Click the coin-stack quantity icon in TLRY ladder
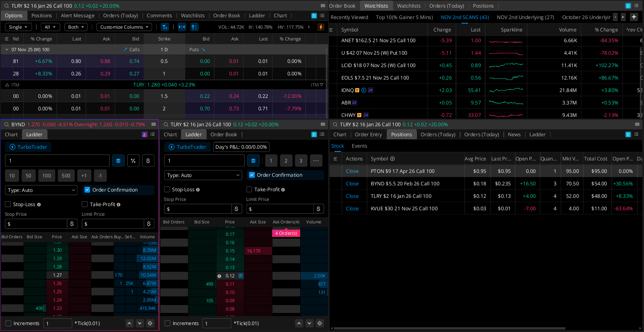Viewport: 644px width, 332px height. pos(253,161)
